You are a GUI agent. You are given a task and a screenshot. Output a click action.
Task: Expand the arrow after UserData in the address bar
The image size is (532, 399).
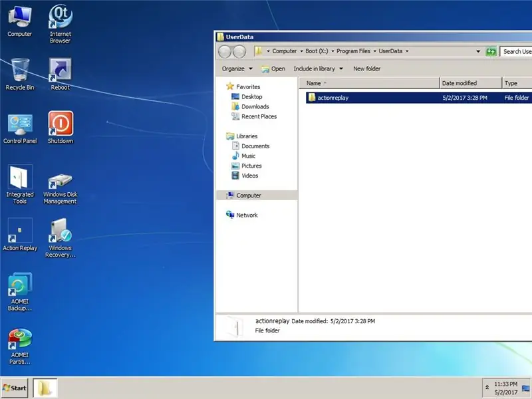click(407, 51)
